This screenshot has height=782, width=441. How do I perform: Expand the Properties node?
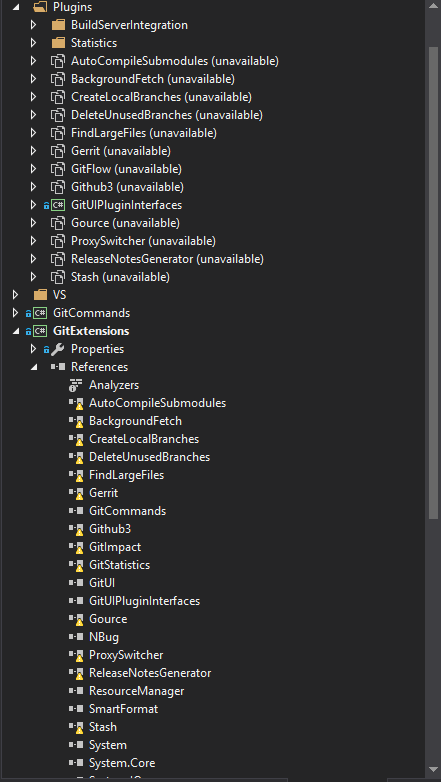click(33, 349)
